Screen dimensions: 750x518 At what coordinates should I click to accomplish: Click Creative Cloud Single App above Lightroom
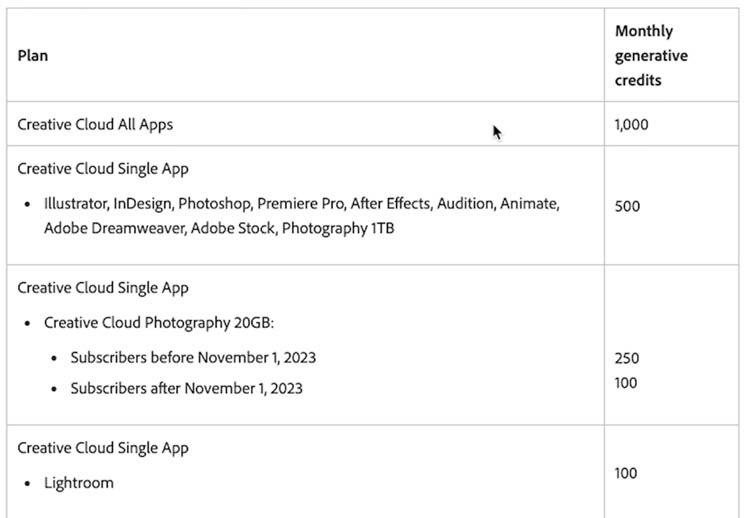coord(103,448)
